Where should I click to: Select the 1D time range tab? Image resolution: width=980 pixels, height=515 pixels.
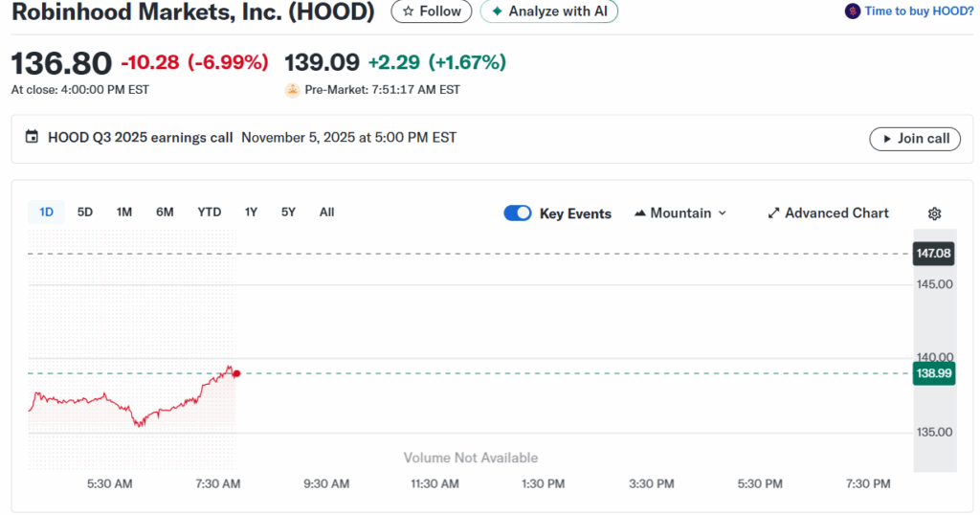pos(46,213)
